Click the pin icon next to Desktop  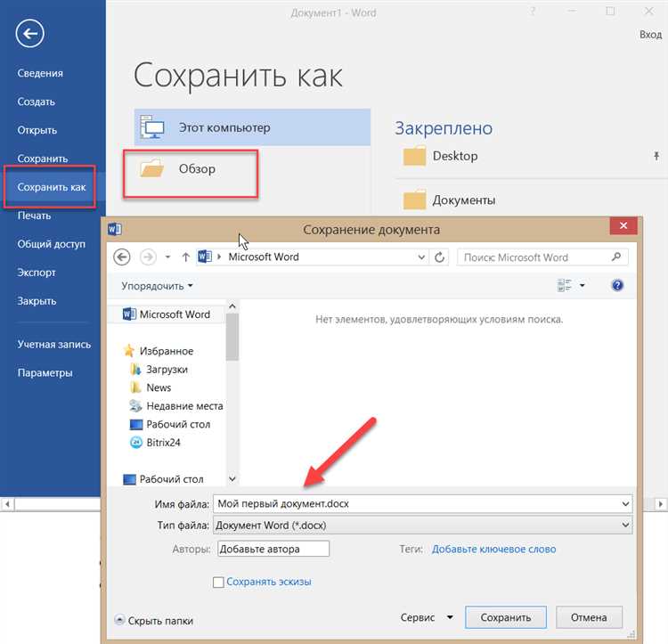(x=656, y=156)
